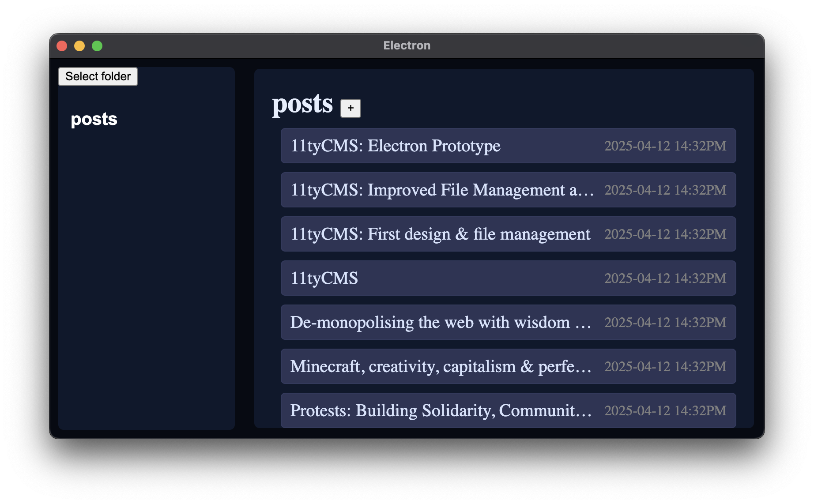Click the date on the De-monopolising post row
814x504 pixels.
pyautogui.click(x=665, y=322)
